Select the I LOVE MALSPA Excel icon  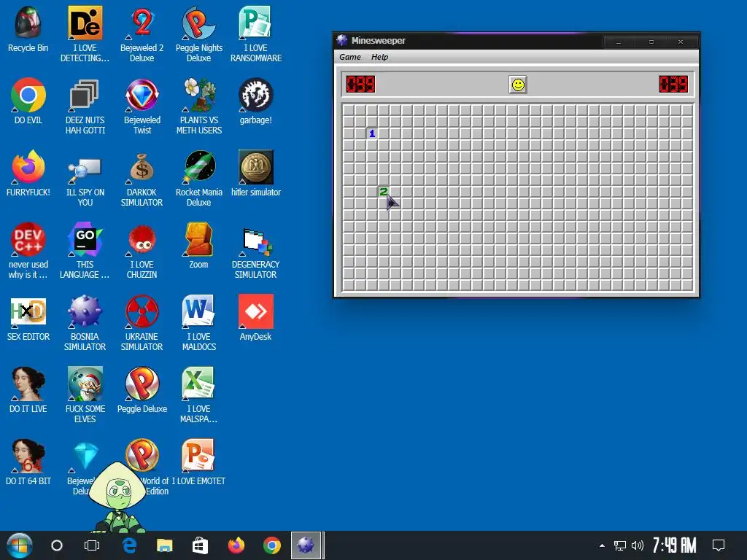[198, 396]
